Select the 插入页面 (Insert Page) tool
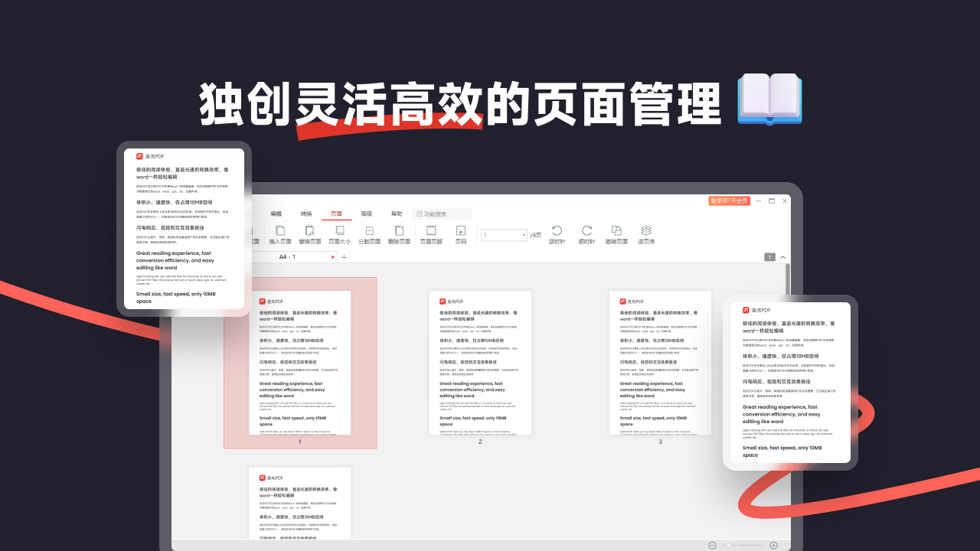Viewport: 980px width, 551px height. [280, 232]
